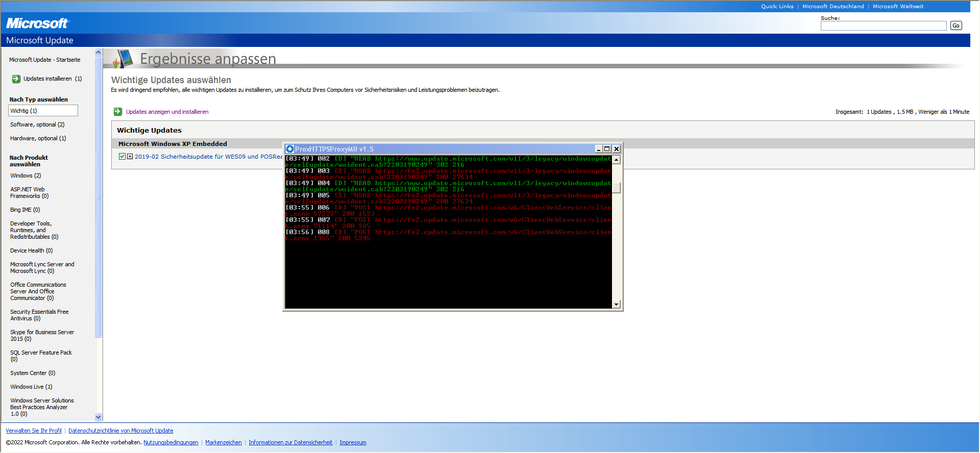Click the proxy console scroll down arrow
Screen dimensions: 980x453
(616, 305)
